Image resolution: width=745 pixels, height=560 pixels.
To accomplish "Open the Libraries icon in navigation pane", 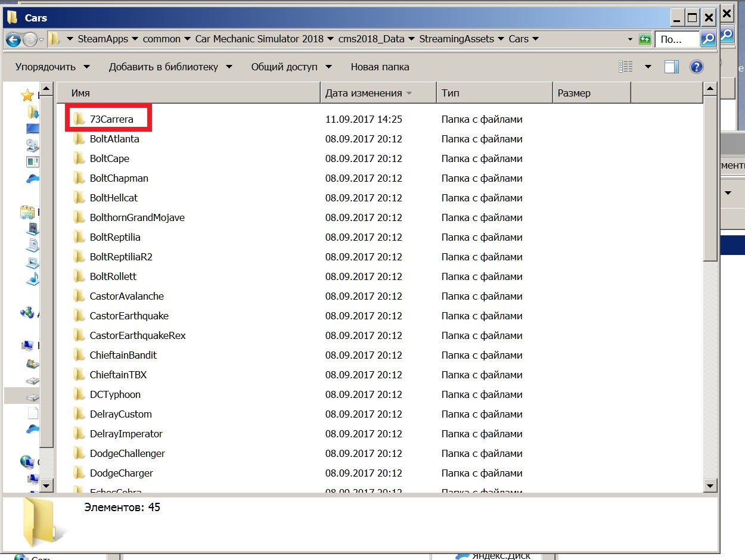I will pos(27,211).
